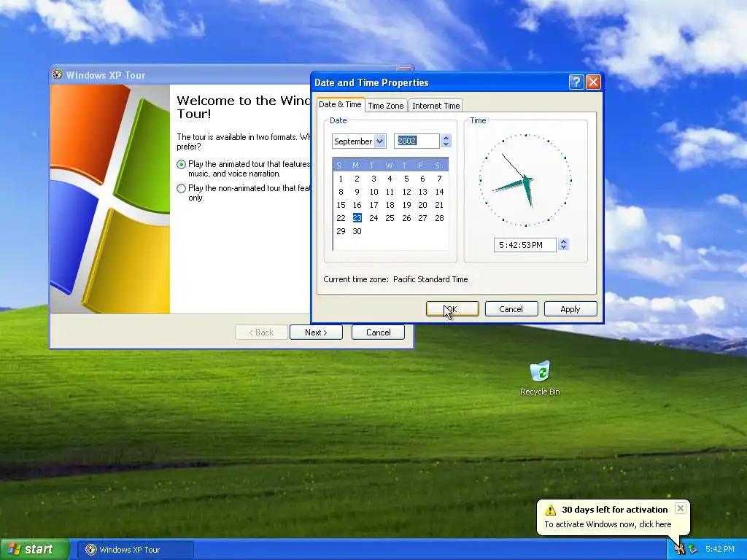Click the Windows activation keys tray icon
This screenshot has height=560, width=747.
click(680, 549)
